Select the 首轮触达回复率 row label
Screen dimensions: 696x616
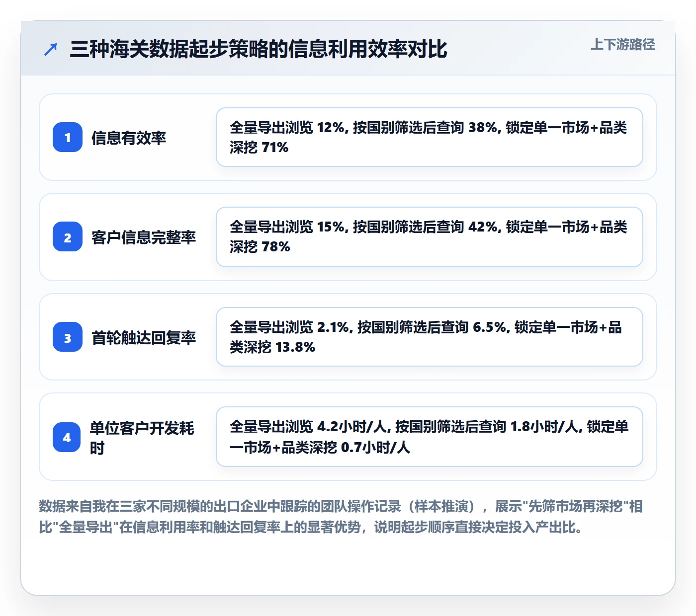click(144, 337)
